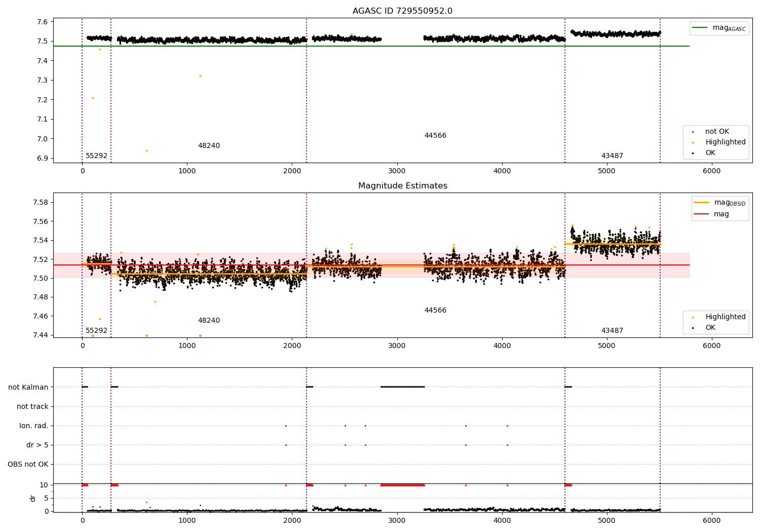Click the 'not Kalman' row label
The width and height of the screenshot is (760, 532).
(x=28, y=388)
